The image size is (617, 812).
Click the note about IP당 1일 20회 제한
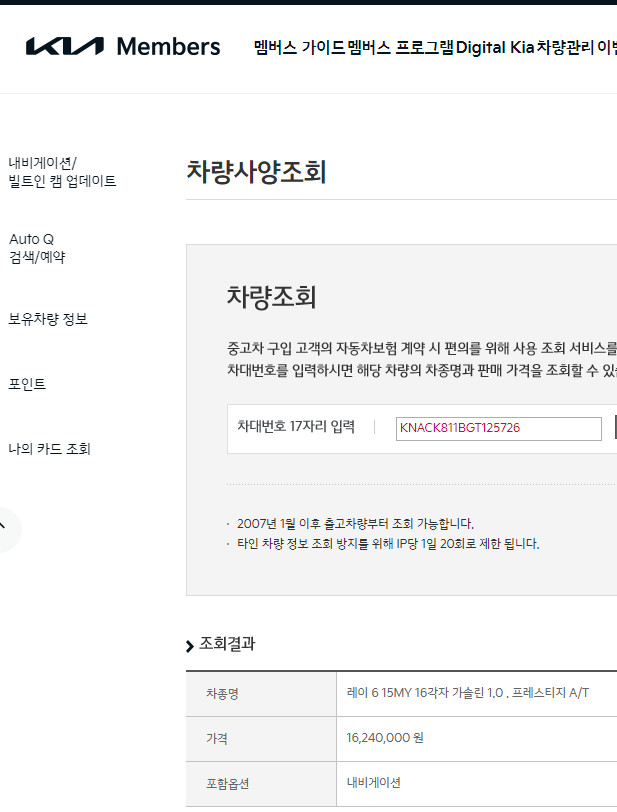click(388, 544)
